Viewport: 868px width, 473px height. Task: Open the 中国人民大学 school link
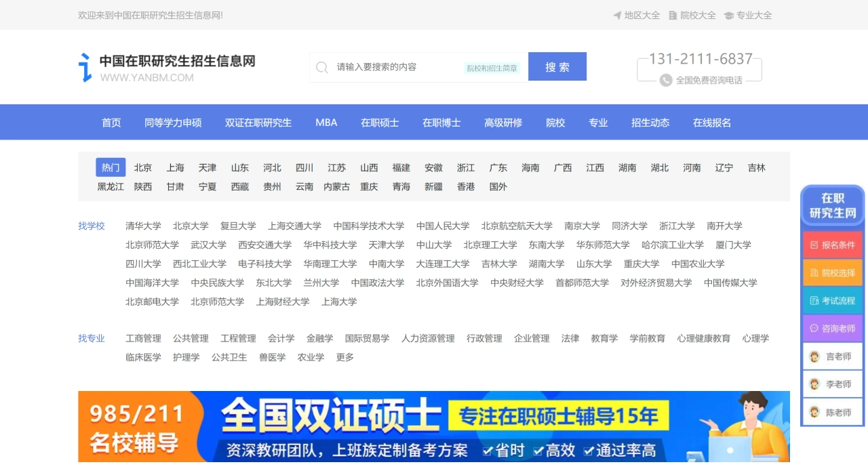click(443, 226)
